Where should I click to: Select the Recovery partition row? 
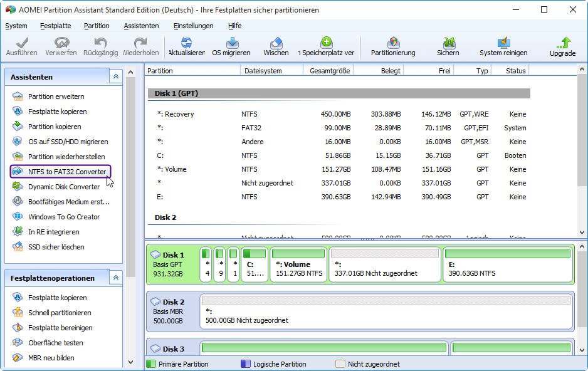click(339, 114)
